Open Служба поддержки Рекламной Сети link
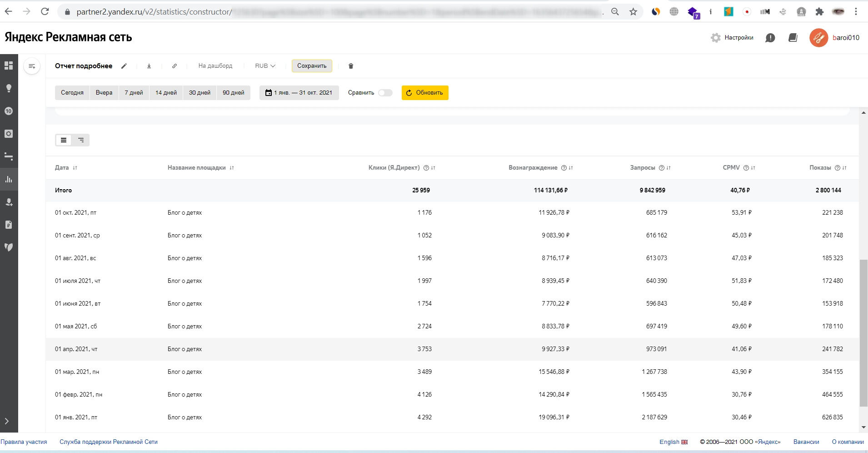 pos(109,442)
